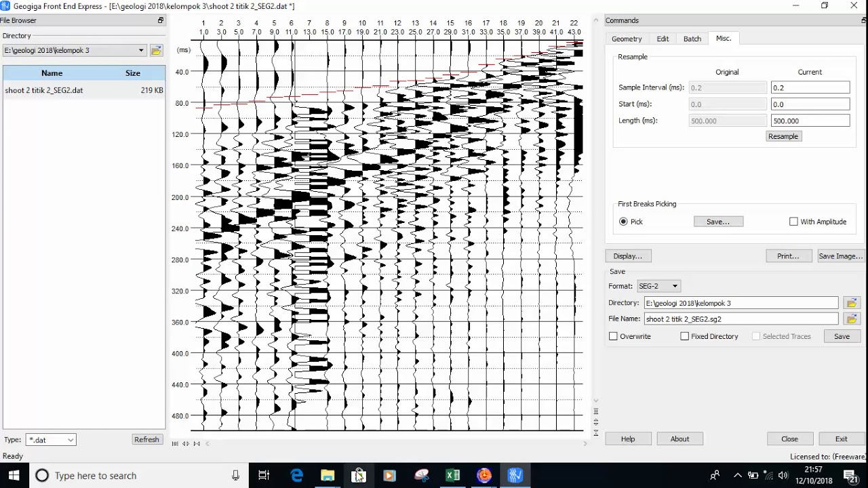Browse for Save file name folder icon

(852, 319)
